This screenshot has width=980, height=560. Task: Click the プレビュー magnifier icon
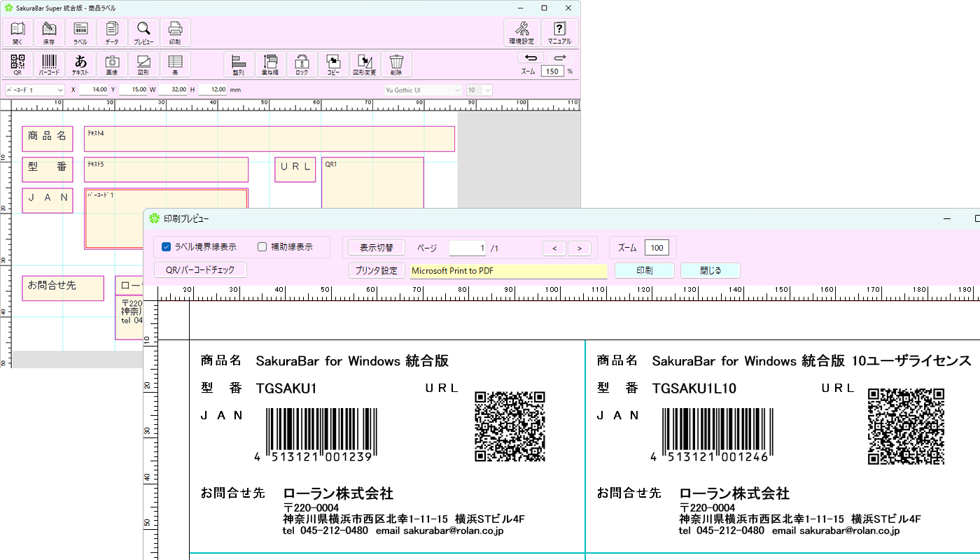(143, 32)
